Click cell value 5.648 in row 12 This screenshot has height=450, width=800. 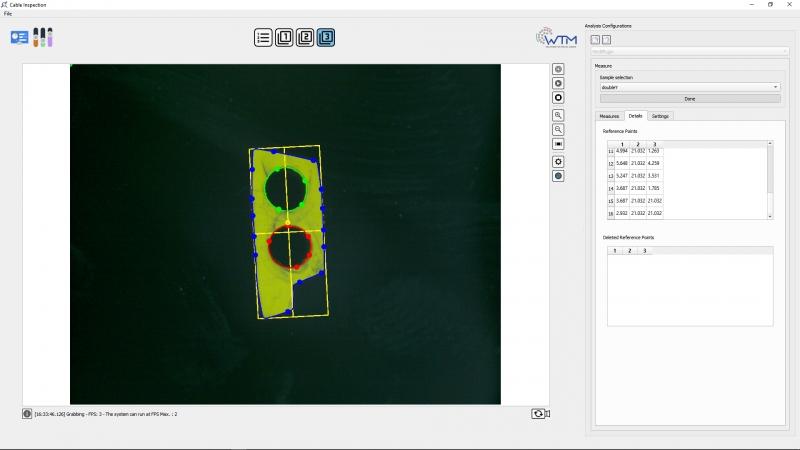coord(622,163)
